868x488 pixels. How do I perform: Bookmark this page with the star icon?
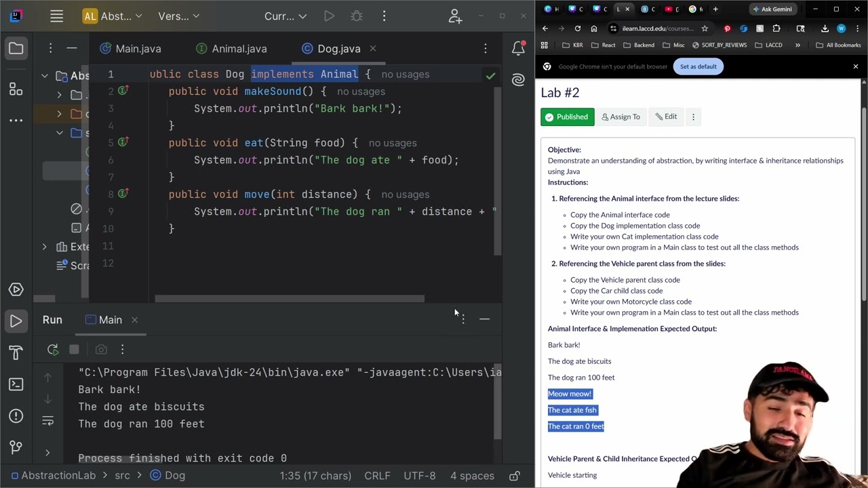[705, 28]
